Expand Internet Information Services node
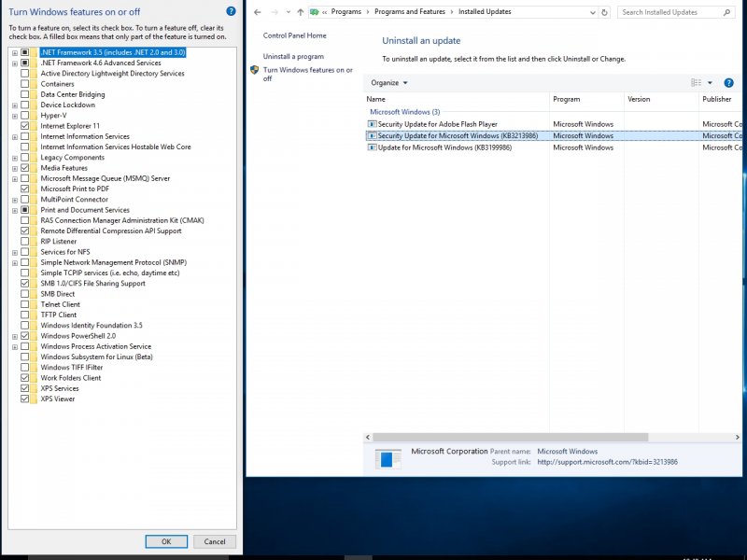Viewport: 747px width, 560px height. click(x=15, y=137)
